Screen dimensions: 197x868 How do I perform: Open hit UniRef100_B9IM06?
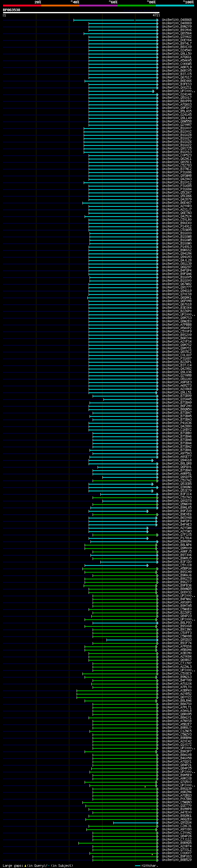click(176, 30)
